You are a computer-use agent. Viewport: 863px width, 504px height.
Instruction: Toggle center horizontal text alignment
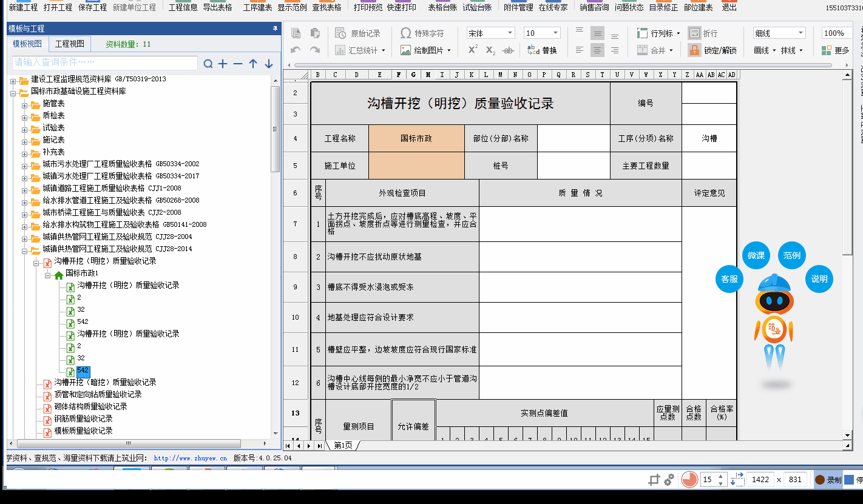pos(598,50)
